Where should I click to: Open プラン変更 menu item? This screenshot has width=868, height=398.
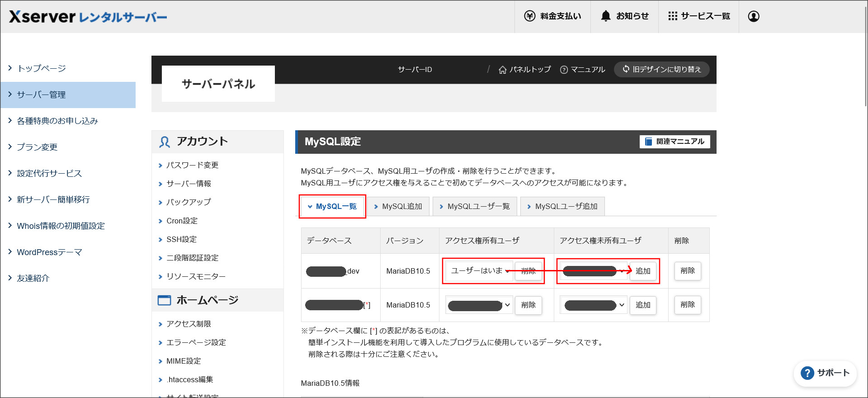pyautogui.click(x=68, y=147)
